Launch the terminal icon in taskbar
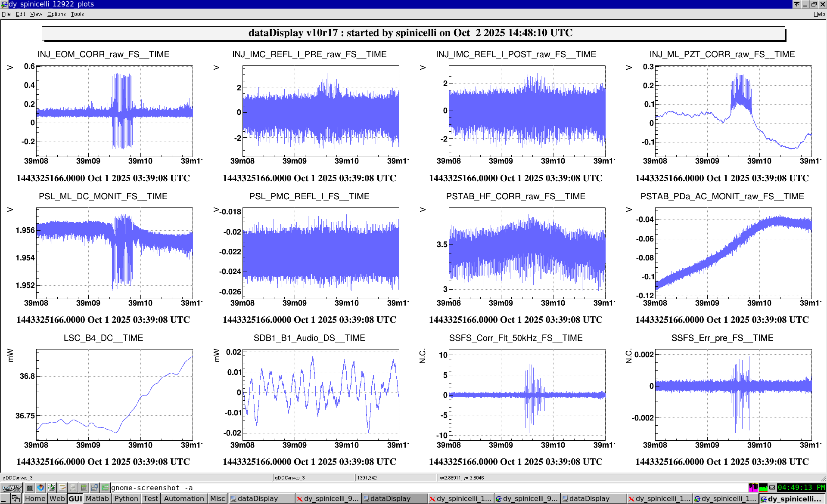Screen dimensions: 827x504 click(30, 488)
